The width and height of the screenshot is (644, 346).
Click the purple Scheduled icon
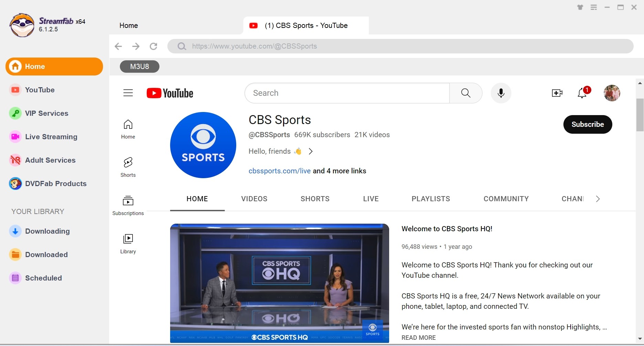coord(15,278)
